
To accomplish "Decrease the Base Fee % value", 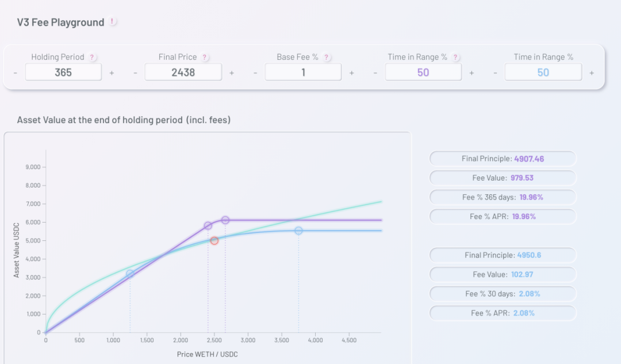I will pyautogui.click(x=255, y=73).
